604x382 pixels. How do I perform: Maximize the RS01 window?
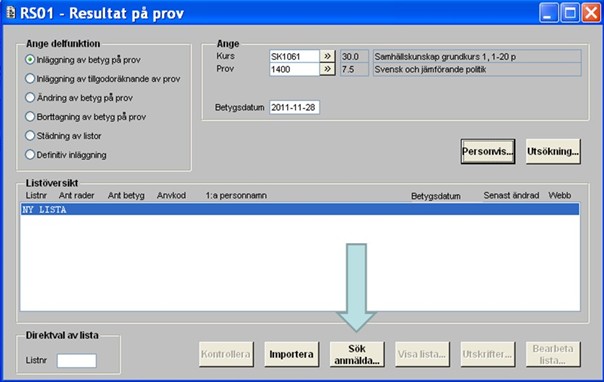click(x=570, y=13)
